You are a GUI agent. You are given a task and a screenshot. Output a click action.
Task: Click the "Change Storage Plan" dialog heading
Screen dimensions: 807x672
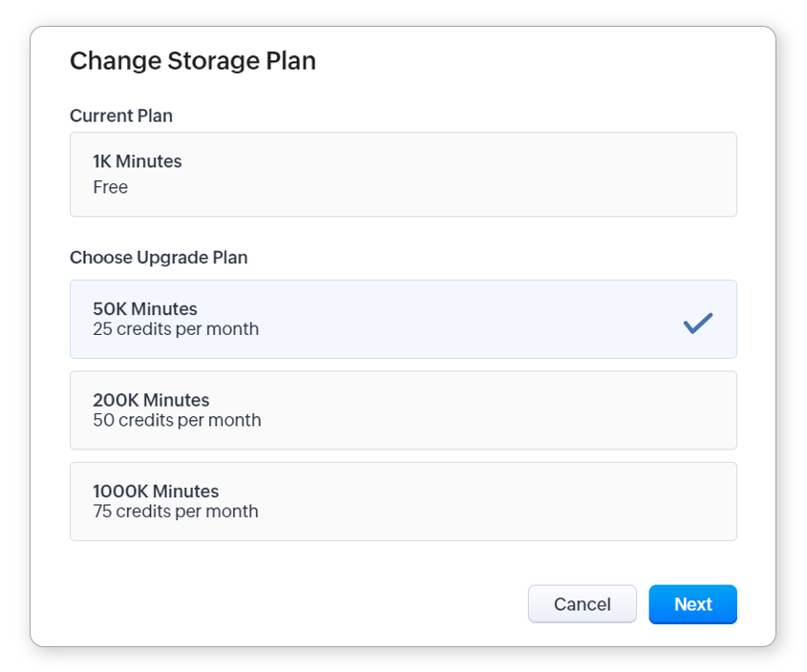tap(193, 61)
